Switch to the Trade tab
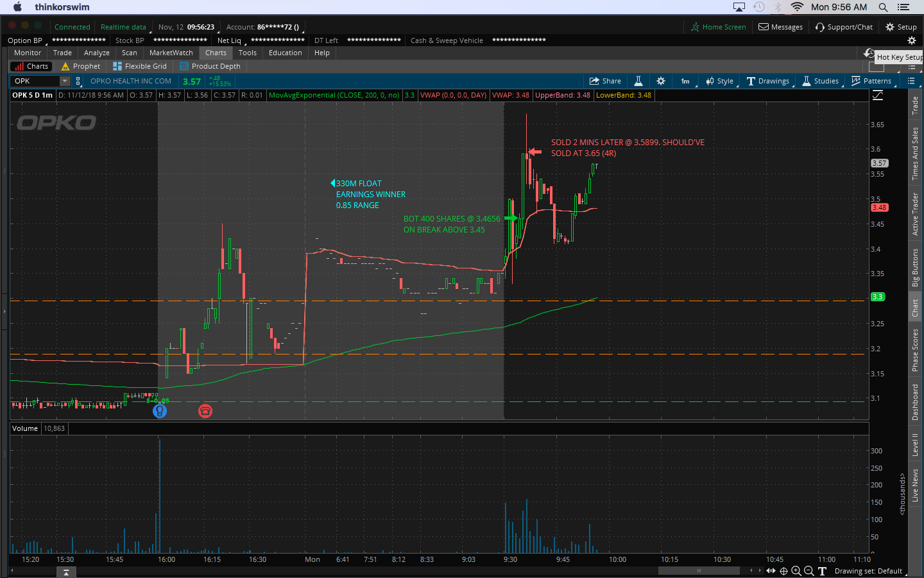924x578 pixels. point(62,53)
